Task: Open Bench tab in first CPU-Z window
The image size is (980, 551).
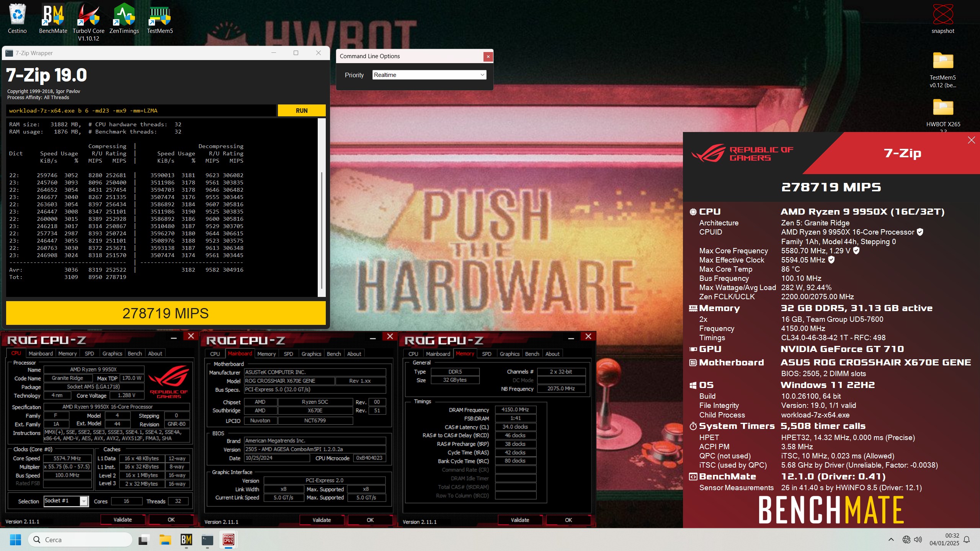Action: click(135, 354)
